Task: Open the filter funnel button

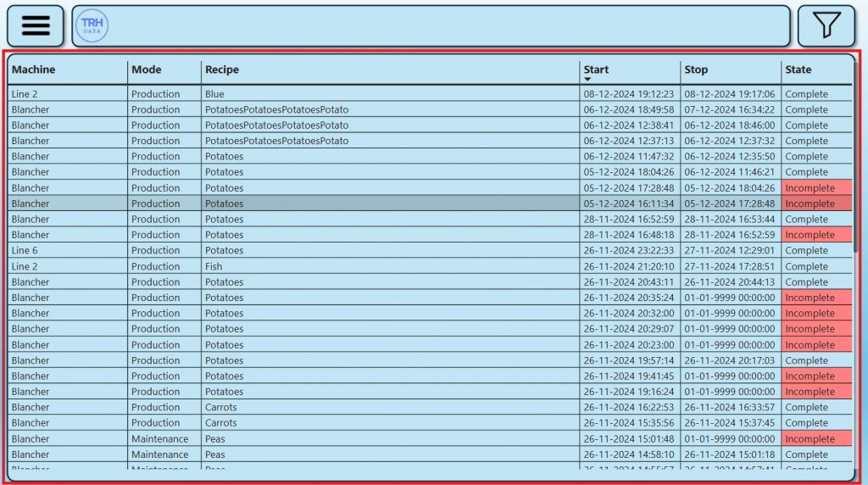Action: pos(826,25)
